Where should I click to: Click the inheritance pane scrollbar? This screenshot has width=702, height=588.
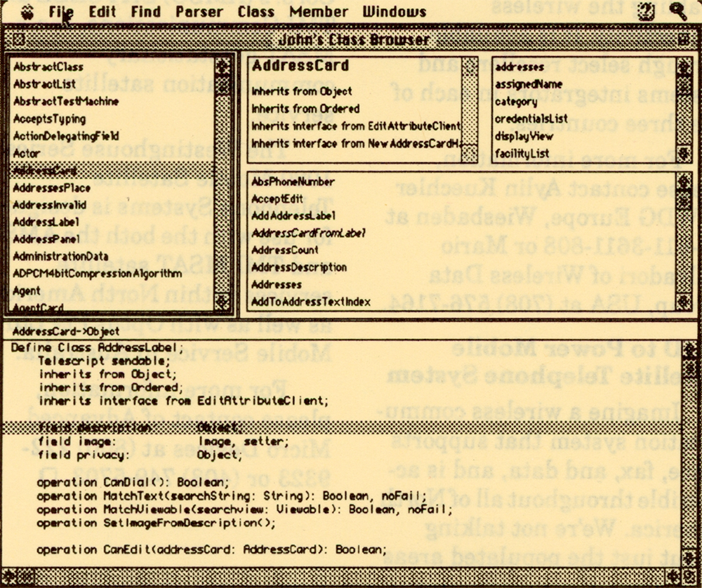pyautogui.click(x=469, y=109)
